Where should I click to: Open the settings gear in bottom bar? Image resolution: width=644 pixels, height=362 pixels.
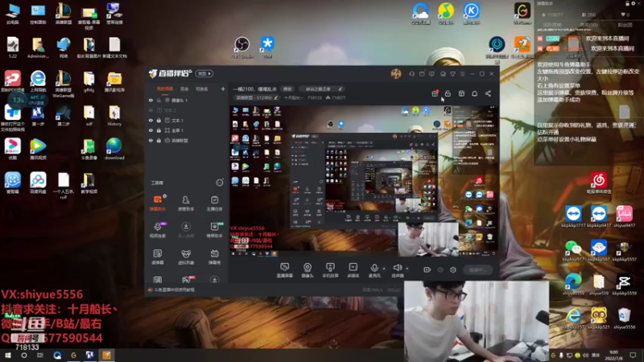tap(453, 269)
